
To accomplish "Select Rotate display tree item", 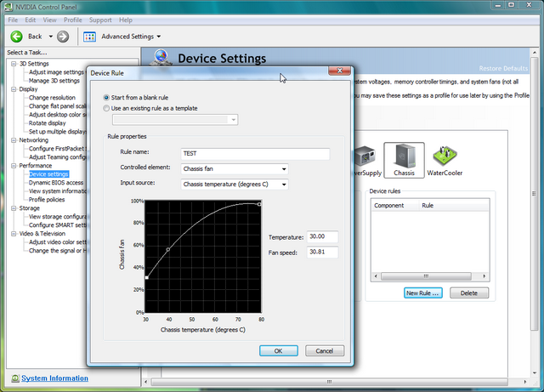I will [x=48, y=123].
